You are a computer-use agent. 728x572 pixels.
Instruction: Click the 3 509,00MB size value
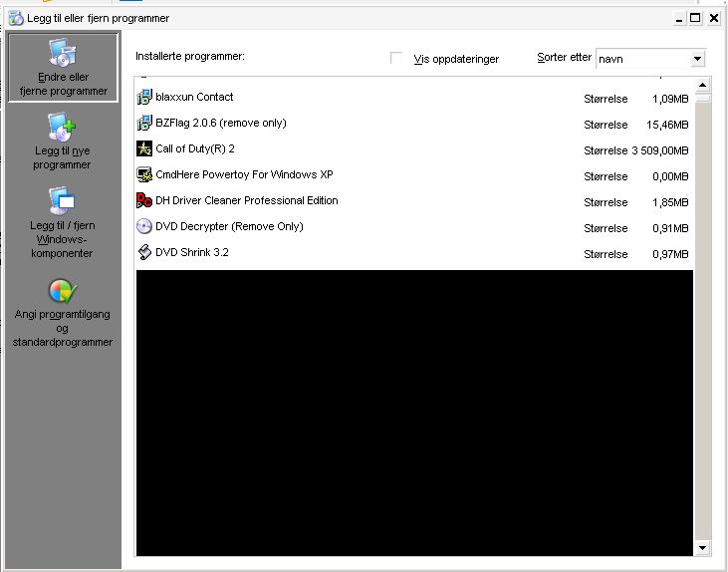[660, 150]
